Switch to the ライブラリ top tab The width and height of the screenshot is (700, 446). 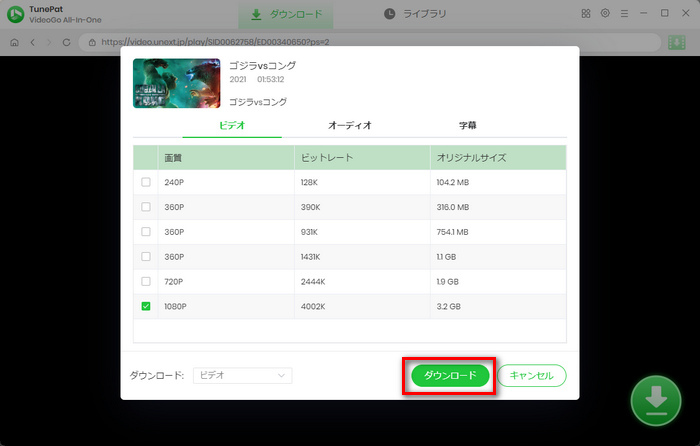[415, 14]
